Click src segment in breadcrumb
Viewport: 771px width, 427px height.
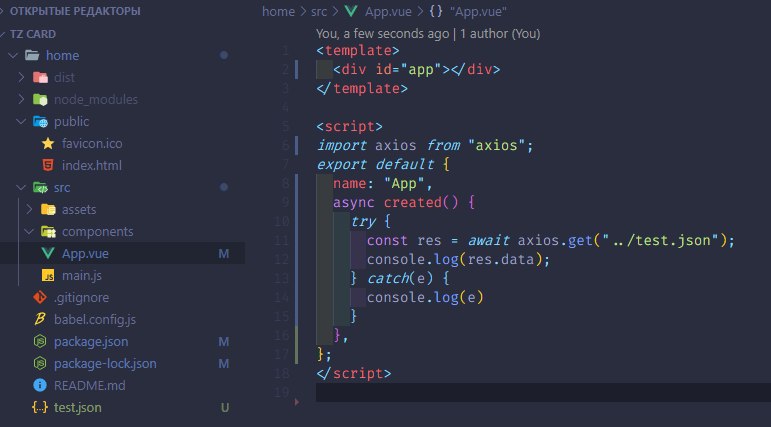(319, 11)
